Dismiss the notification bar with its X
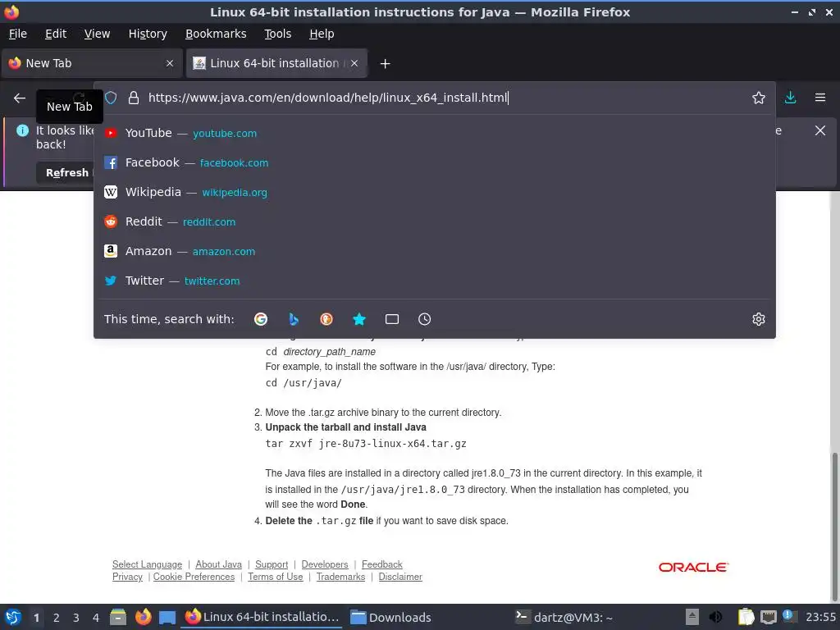The image size is (840, 630). coord(820,130)
